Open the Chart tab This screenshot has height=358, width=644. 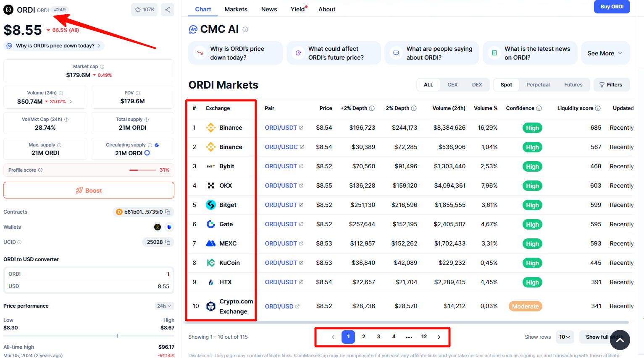tap(203, 9)
